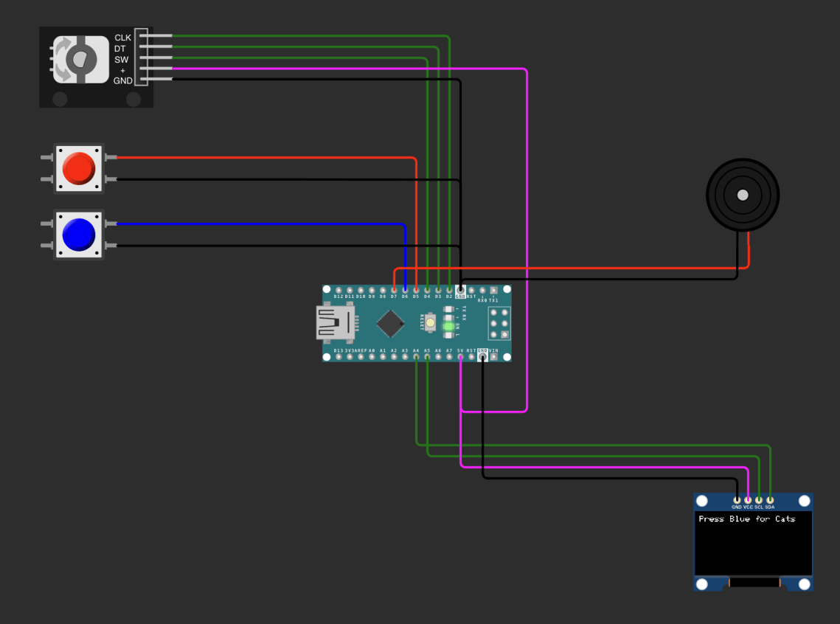Click the encoder + power pin
The height and width of the screenshot is (624, 840).
pos(156,69)
